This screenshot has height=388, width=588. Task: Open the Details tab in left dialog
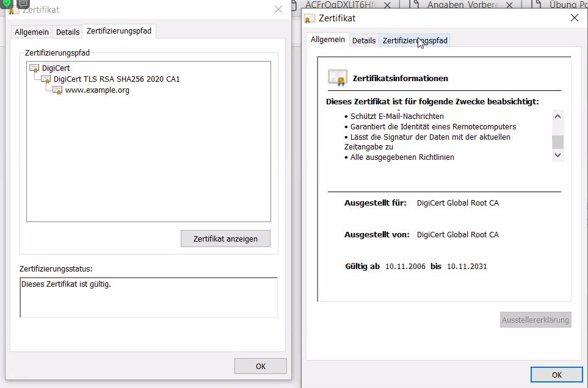pos(68,32)
